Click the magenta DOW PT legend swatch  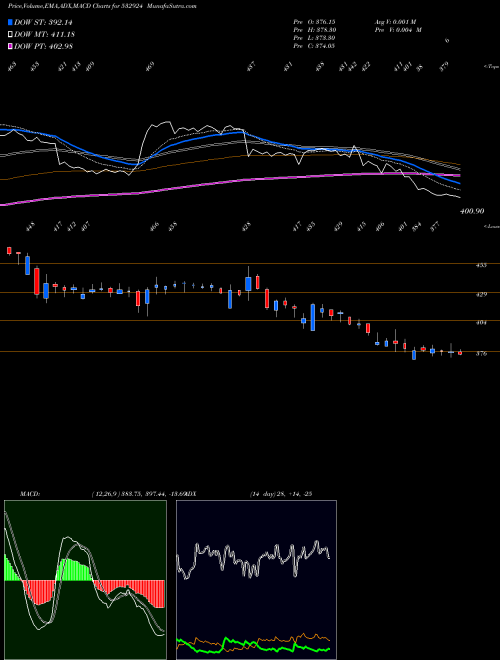[10, 46]
